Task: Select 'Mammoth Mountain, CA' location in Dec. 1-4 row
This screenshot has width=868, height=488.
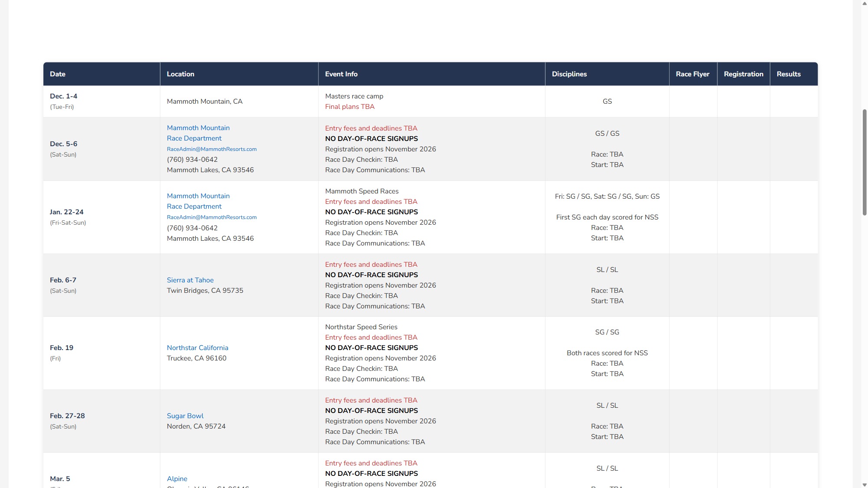Action: (x=204, y=102)
